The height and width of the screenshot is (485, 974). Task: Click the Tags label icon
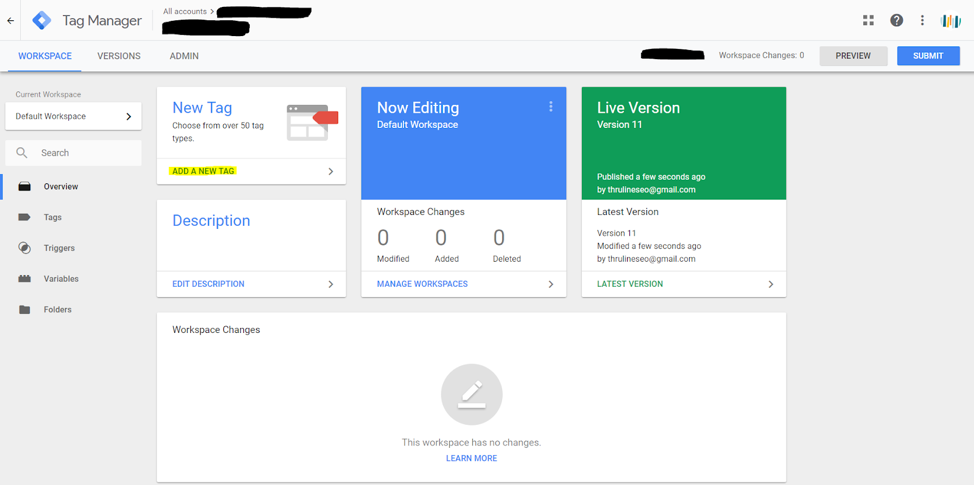[x=25, y=217]
